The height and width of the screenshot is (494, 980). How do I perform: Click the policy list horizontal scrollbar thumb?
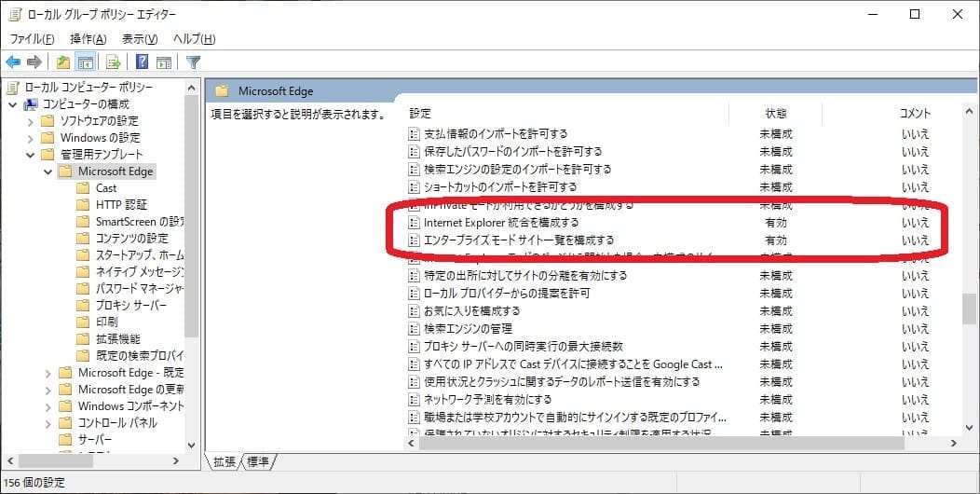pos(662,443)
